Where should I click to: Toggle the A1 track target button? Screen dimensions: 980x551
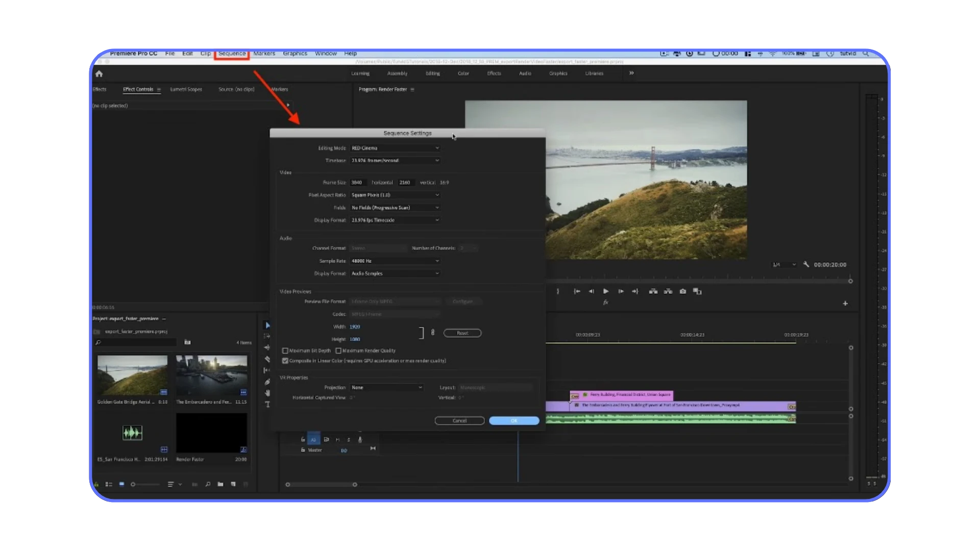313,439
